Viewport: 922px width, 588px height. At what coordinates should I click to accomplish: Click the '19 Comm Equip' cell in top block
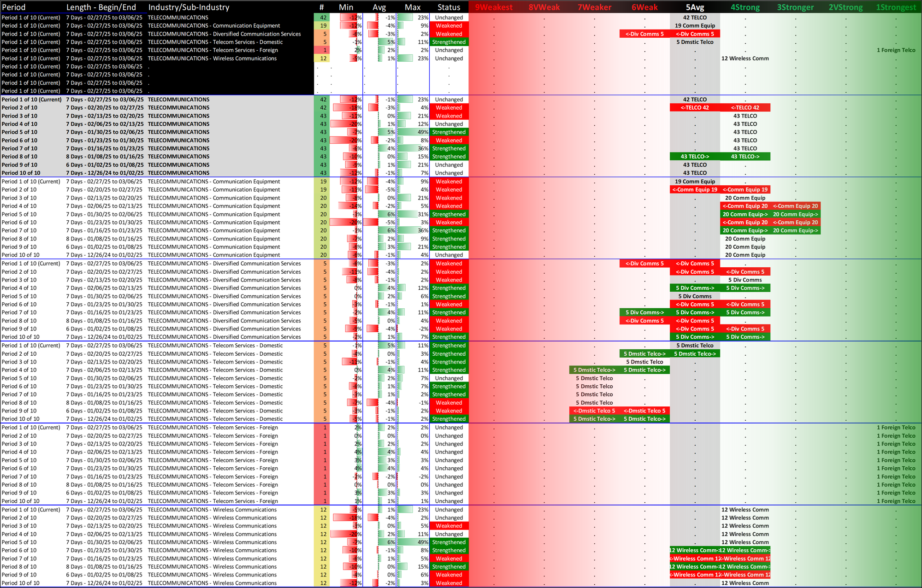(695, 26)
